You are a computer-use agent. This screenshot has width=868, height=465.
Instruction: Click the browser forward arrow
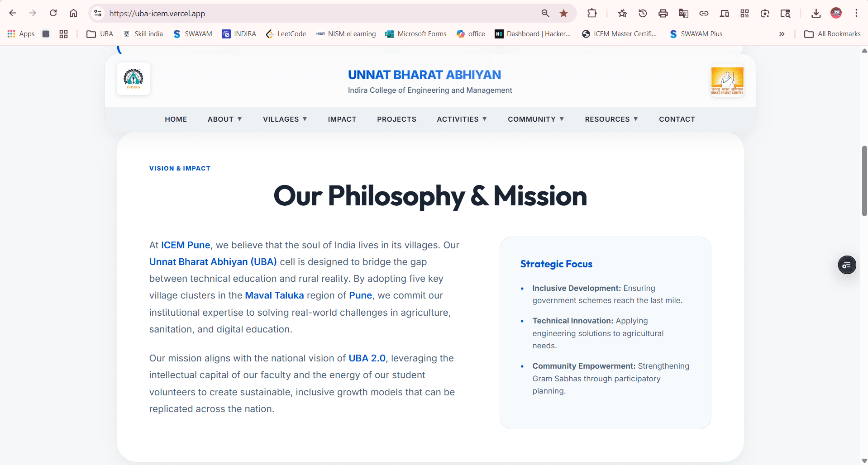pos(33,13)
